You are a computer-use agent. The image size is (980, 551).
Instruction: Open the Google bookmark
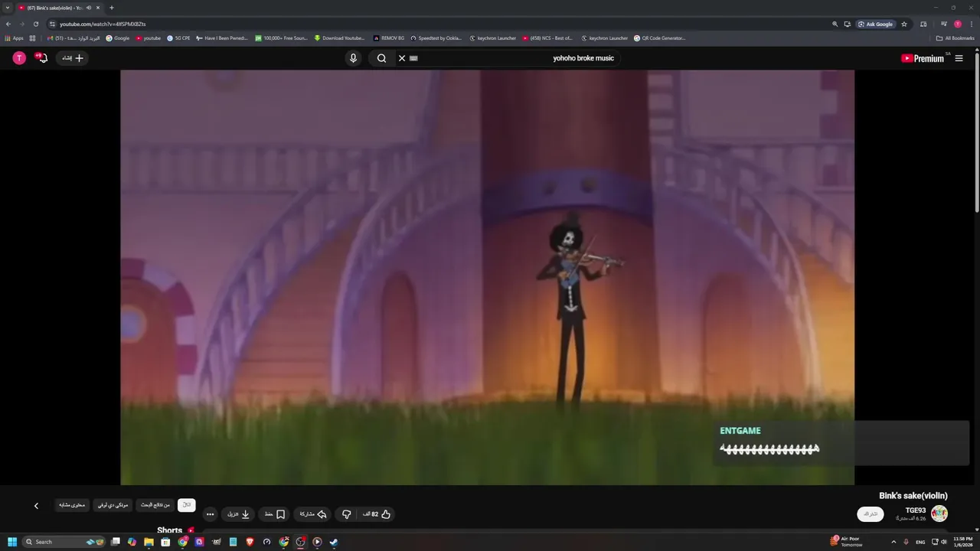(x=118, y=38)
